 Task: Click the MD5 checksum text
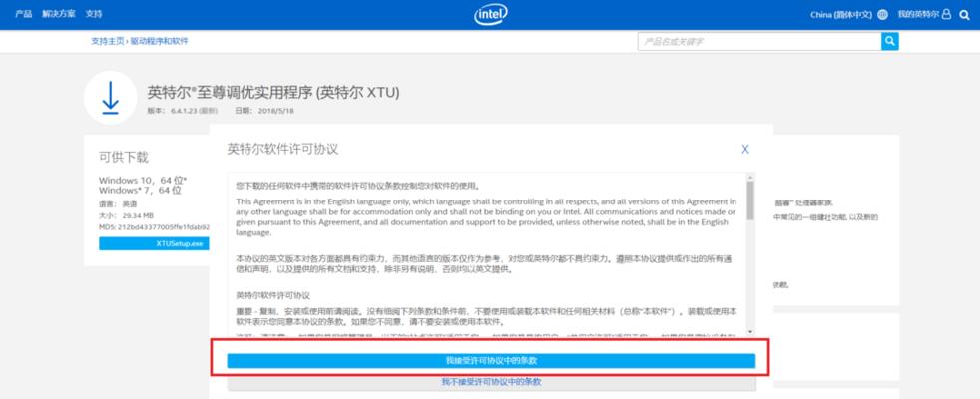[x=154, y=227]
